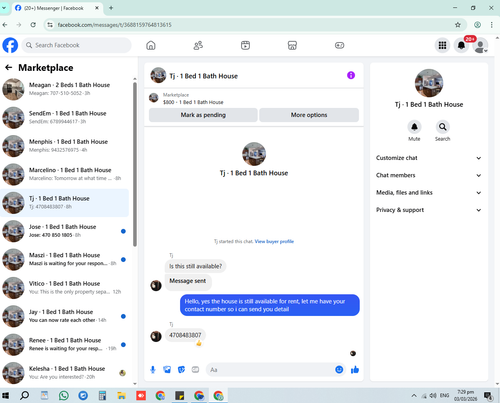Click the message text input field
The height and width of the screenshot is (403, 500).
pos(270,370)
